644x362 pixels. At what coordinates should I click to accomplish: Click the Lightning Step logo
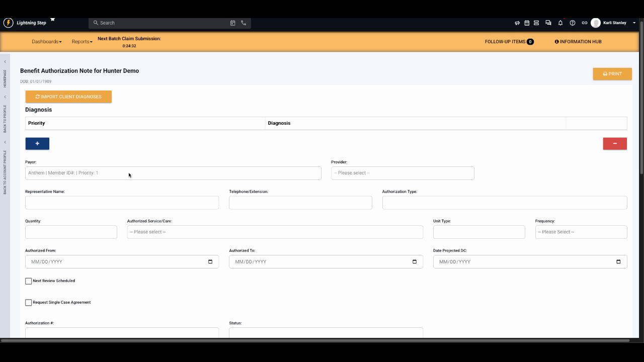tap(9, 22)
